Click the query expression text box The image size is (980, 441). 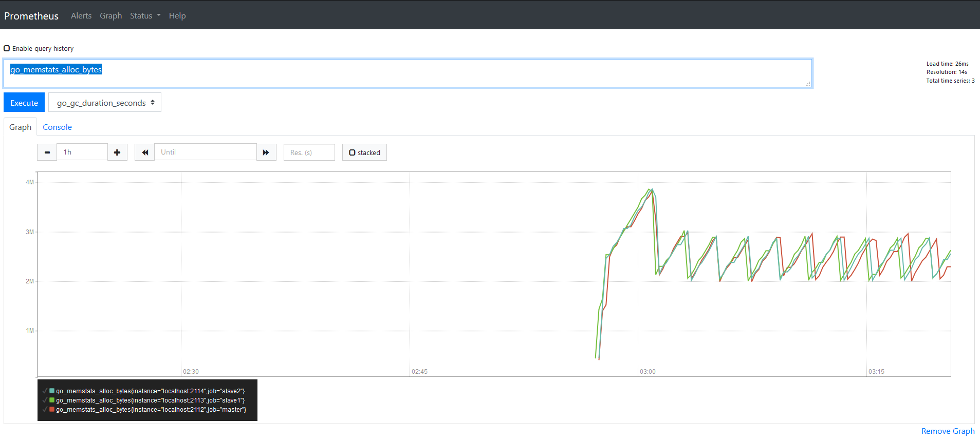[x=408, y=73]
